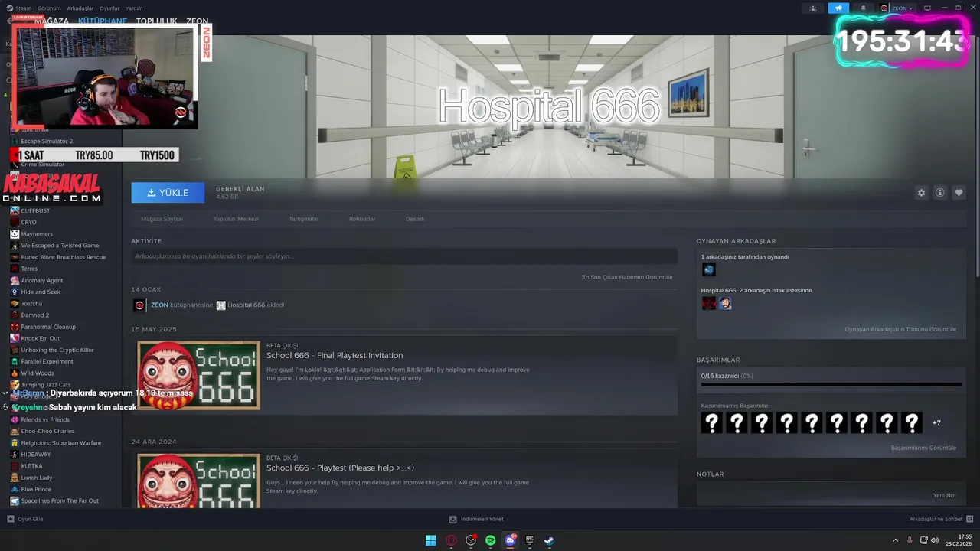Open game settings gear icon
The height and width of the screenshot is (551, 980).
tap(921, 193)
